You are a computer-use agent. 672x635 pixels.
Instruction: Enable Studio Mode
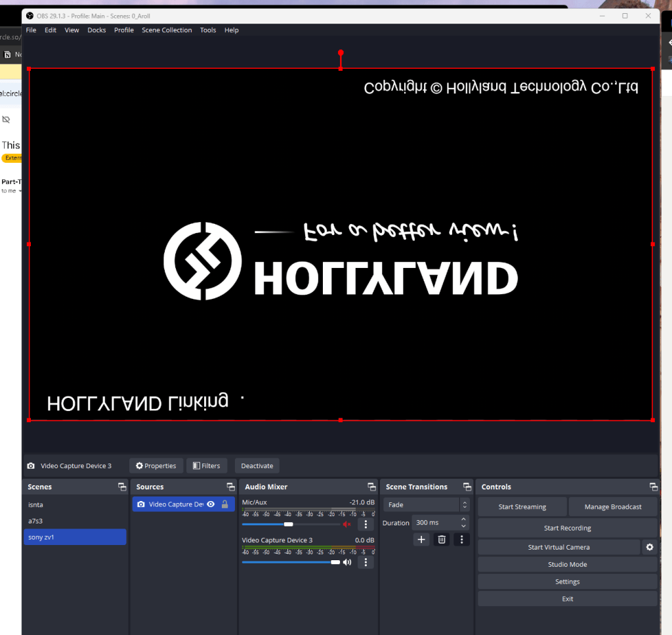568,564
